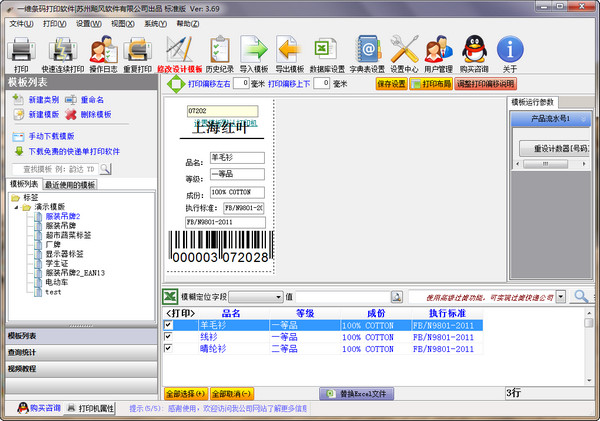This screenshot has height=421, width=600.
Task: Toggle print checkbox for 晴纶衫 row
Action: pos(168,348)
